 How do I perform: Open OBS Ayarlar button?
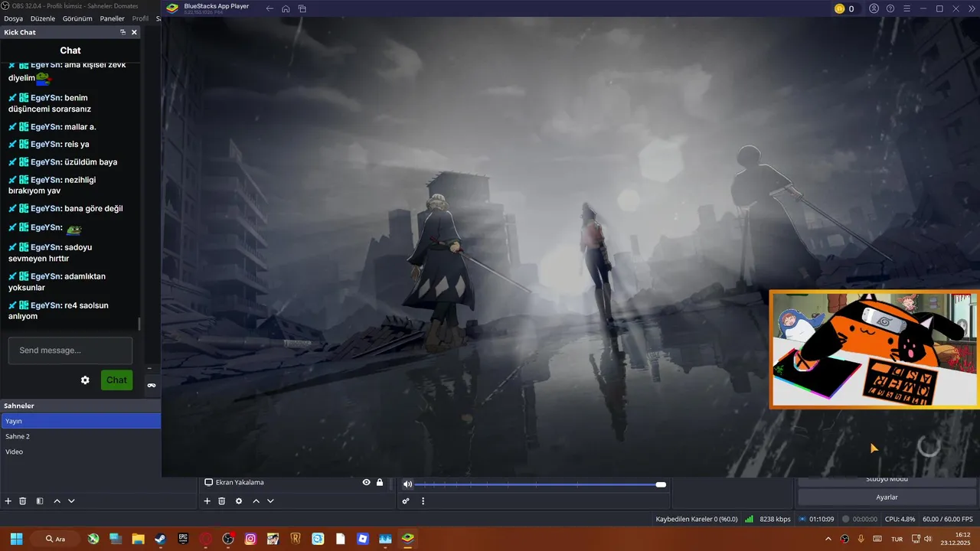(887, 497)
